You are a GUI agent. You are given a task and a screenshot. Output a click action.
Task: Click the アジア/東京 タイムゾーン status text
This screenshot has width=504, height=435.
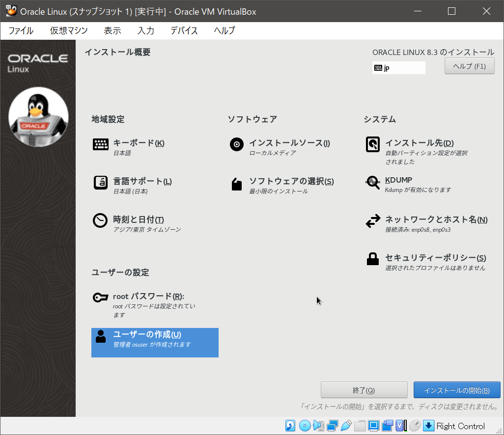coord(147,229)
